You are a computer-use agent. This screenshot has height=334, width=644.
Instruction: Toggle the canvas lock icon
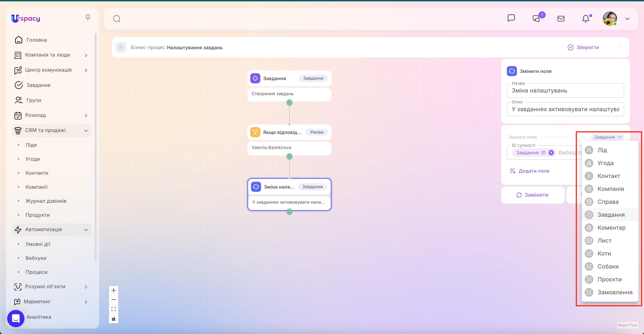coord(113,319)
